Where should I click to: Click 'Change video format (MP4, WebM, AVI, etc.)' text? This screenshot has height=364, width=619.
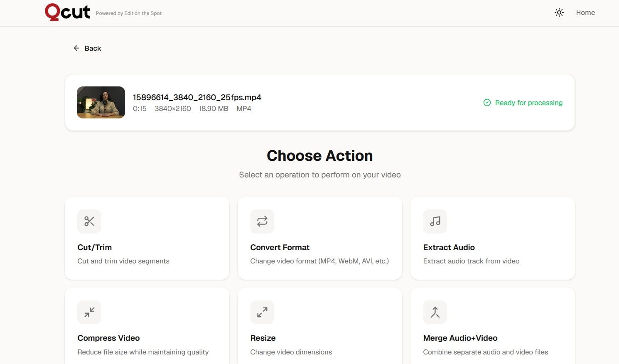(x=319, y=261)
